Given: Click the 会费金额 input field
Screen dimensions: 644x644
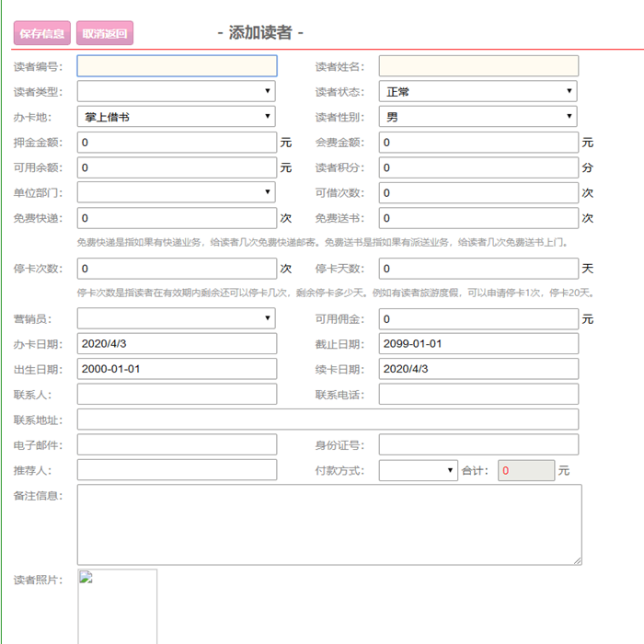Looking at the screenshot, I should tap(478, 142).
